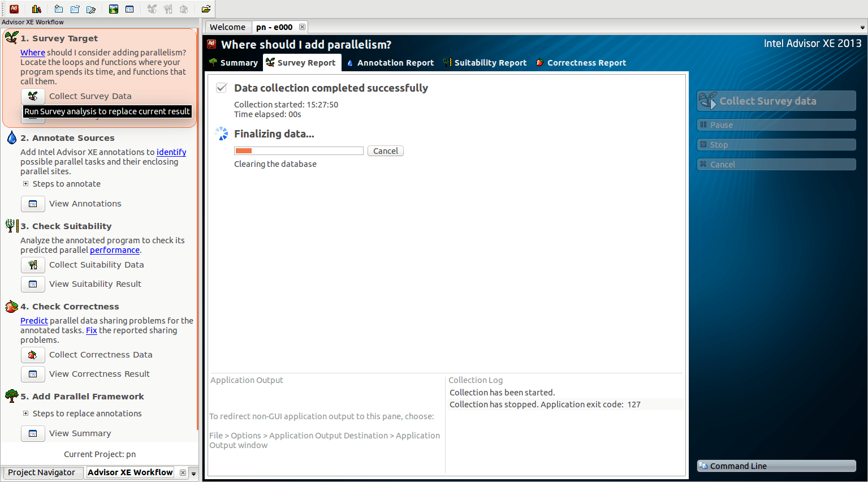The image size is (868, 482).
Task: Open the bottom-left panel tab menu arrow
Action: [x=193, y=474]
